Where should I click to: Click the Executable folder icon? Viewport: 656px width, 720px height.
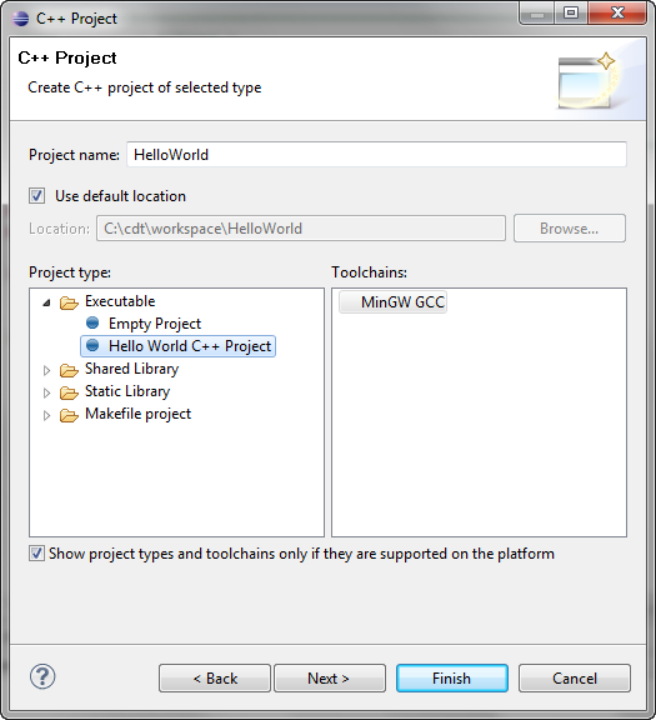point(69,302)
